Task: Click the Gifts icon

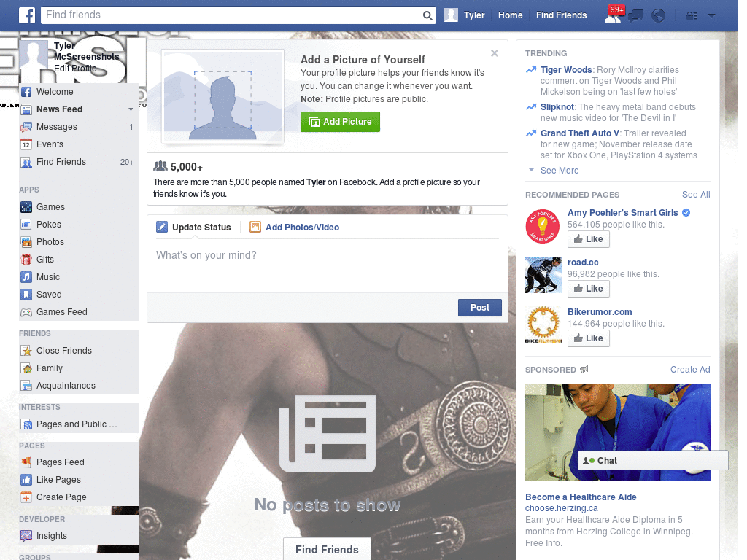Action: click(26, 260)
